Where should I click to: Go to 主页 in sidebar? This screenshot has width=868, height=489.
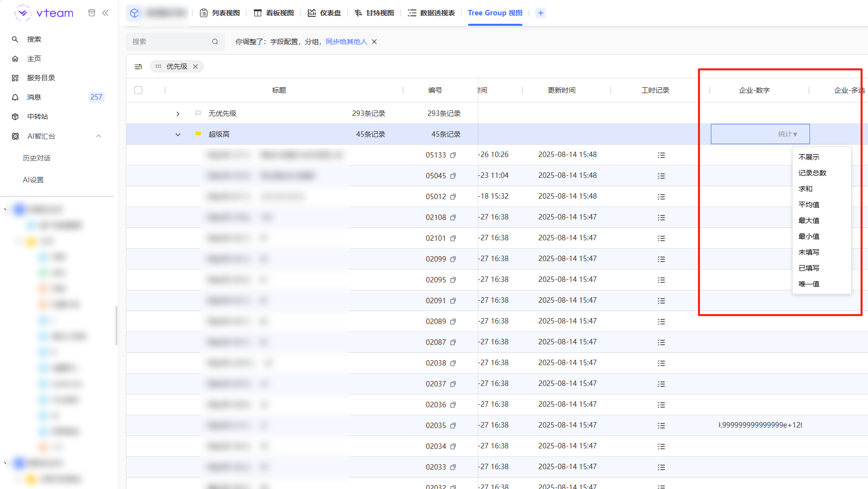point(34,58)
